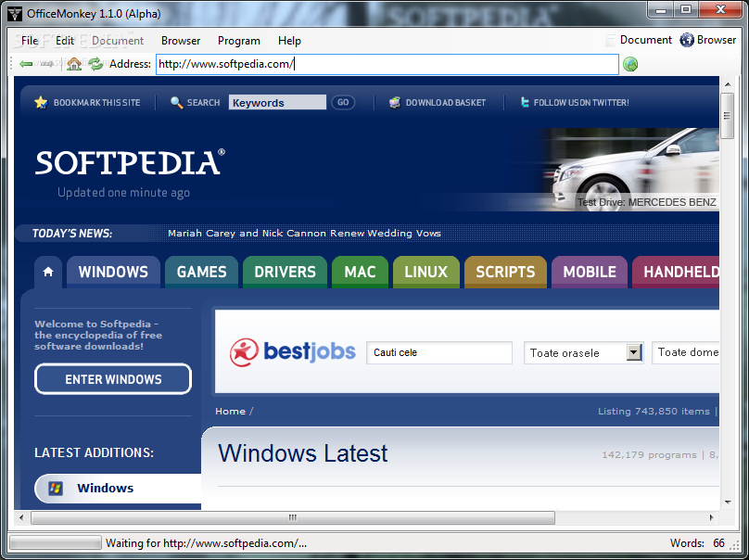Click the Twitter bird icon
749x560 pixels.
click(525, 102)
